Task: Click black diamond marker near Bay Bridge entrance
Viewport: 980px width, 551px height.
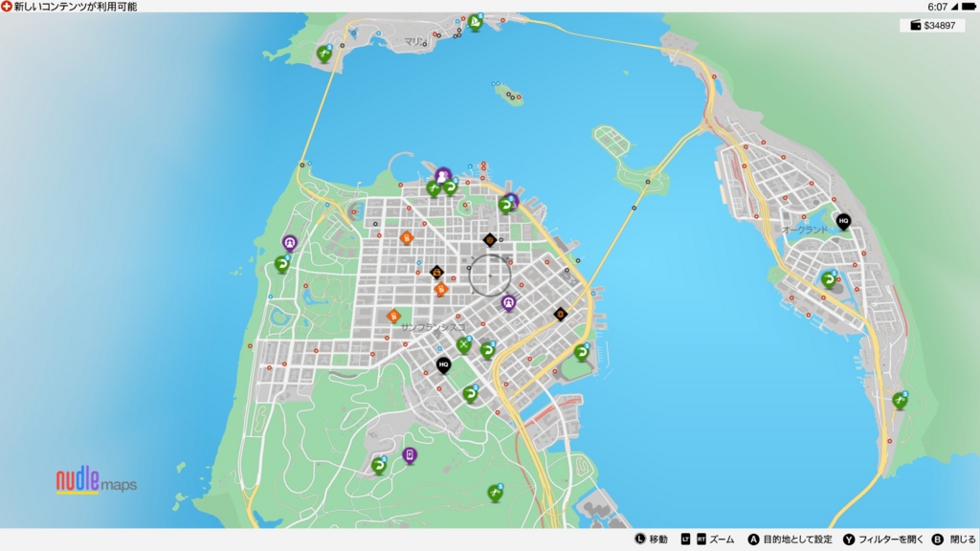Action: 560,314
